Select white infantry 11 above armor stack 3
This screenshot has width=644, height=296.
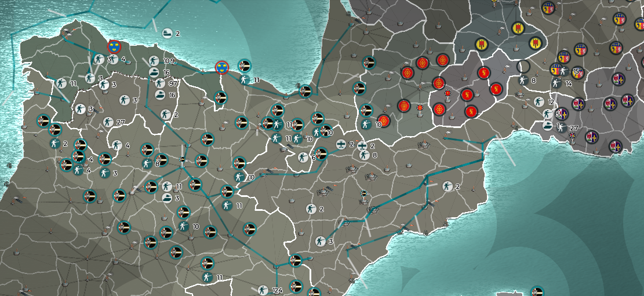(167, 187)
